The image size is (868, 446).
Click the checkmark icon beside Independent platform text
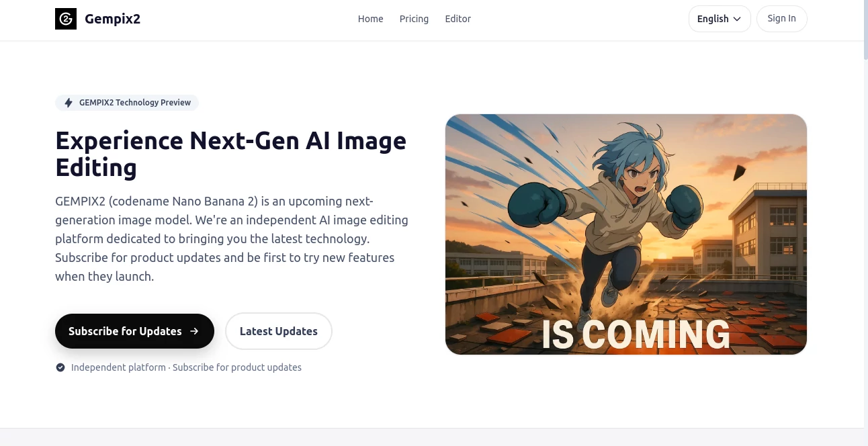[x=60, y=367]
